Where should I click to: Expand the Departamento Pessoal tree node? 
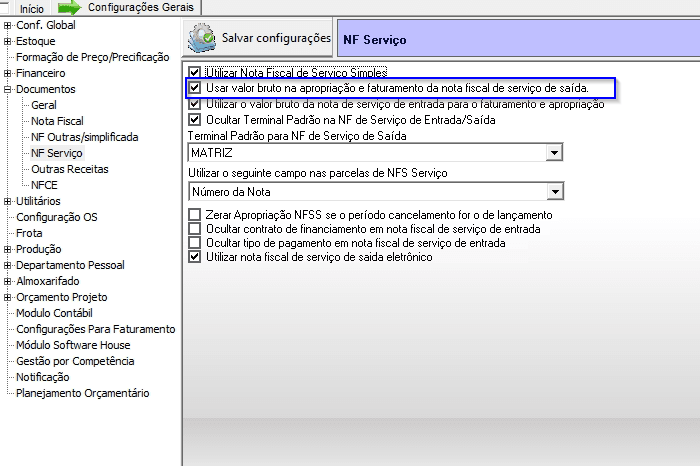tap(7, 265)
